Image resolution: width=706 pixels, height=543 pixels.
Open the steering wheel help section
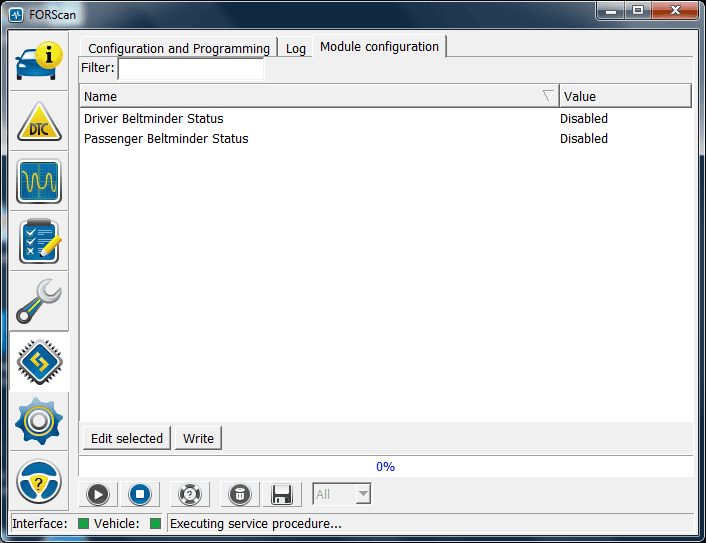click(x=39, y=481)
